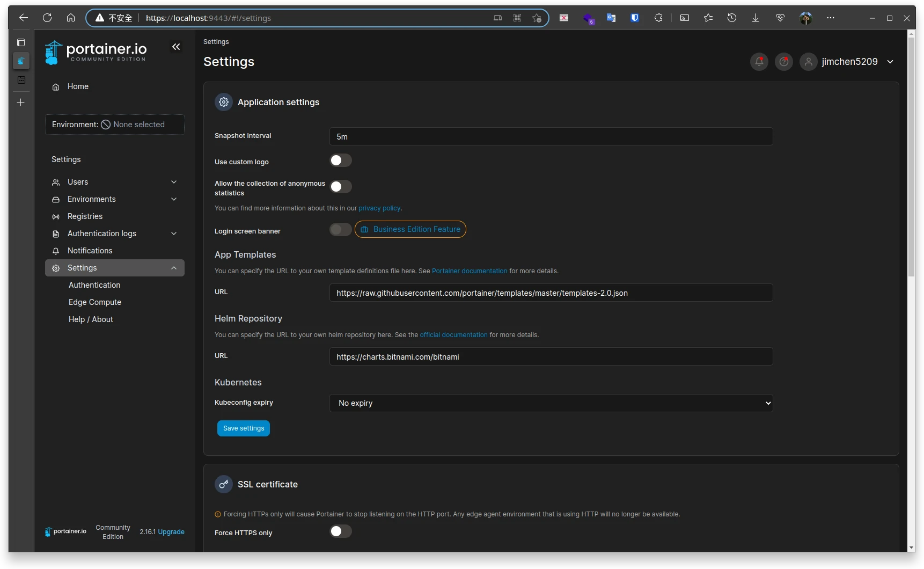Click the browser home icon
Screen dimensions: 924x569
point(71,18)
